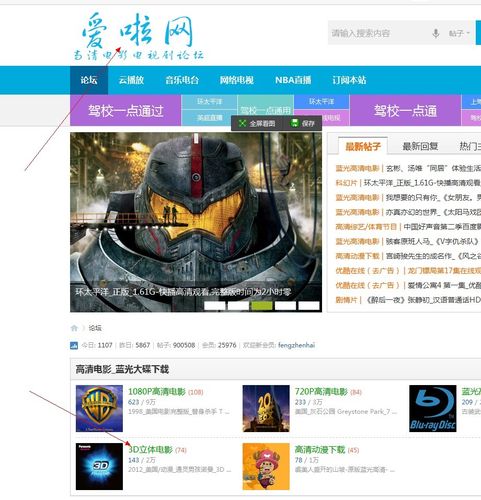Open the Blu-ray Disc forum thumbnail
Image resolution: width=481 pixels, height=500 pixels.
[x=433, y=408]
